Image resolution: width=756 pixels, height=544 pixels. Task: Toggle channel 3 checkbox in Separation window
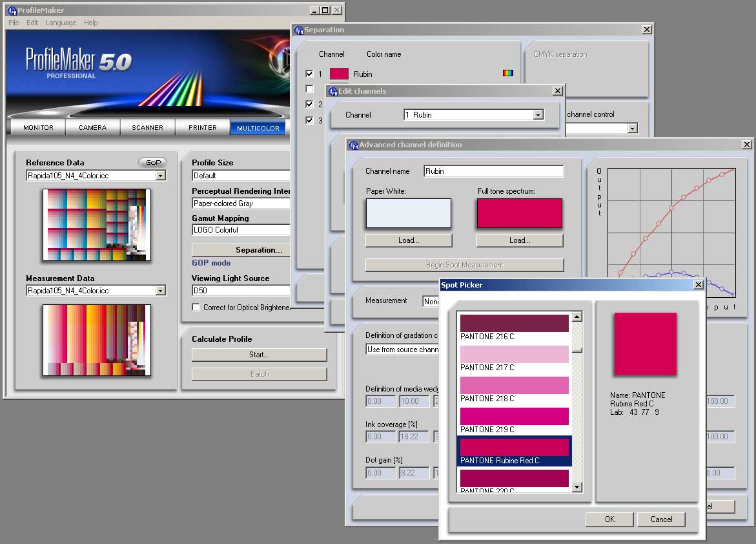(x=309, y=120)
